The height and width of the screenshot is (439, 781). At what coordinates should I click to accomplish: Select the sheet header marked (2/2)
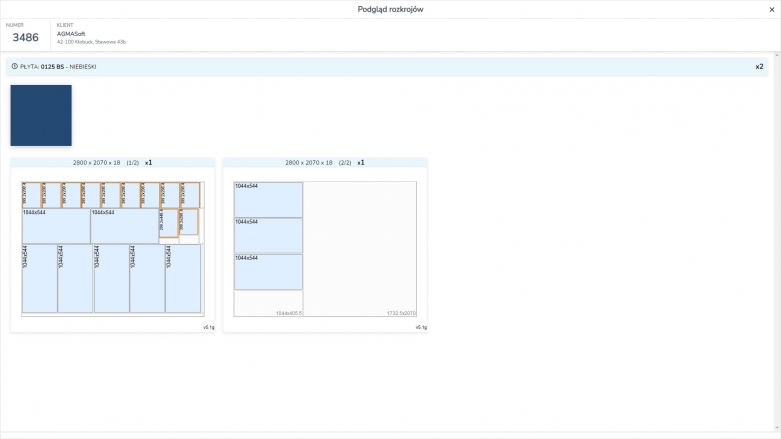(325, 162)
